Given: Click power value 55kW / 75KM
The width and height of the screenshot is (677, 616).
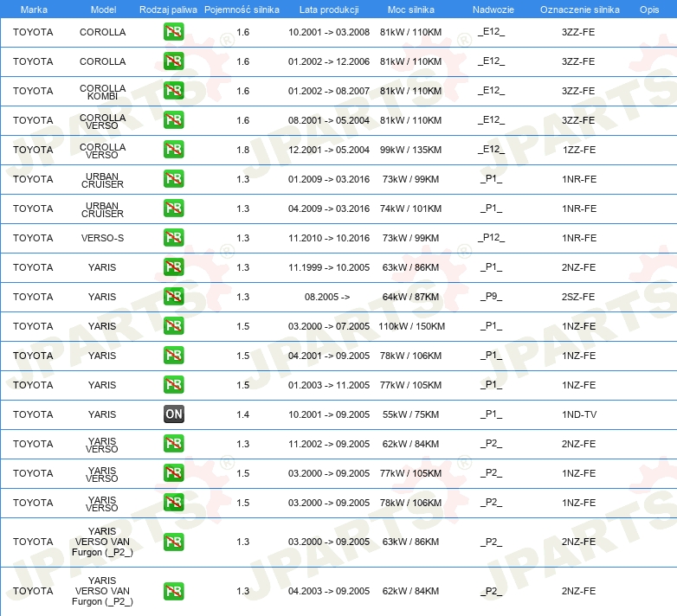Looking at the screenshot, I should [410, 414].
